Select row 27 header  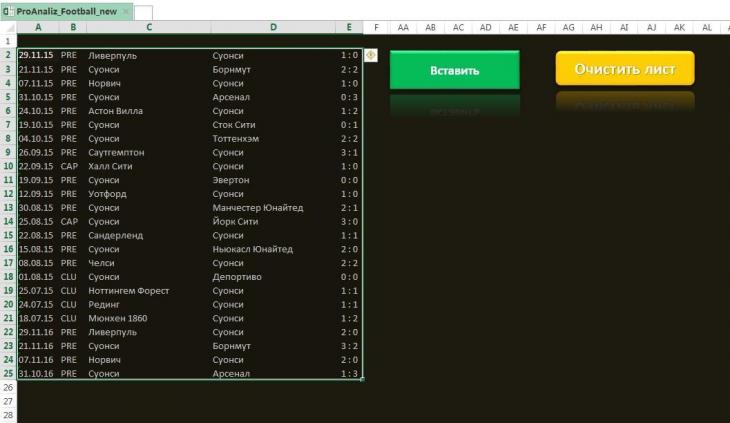tap(8, 401)
